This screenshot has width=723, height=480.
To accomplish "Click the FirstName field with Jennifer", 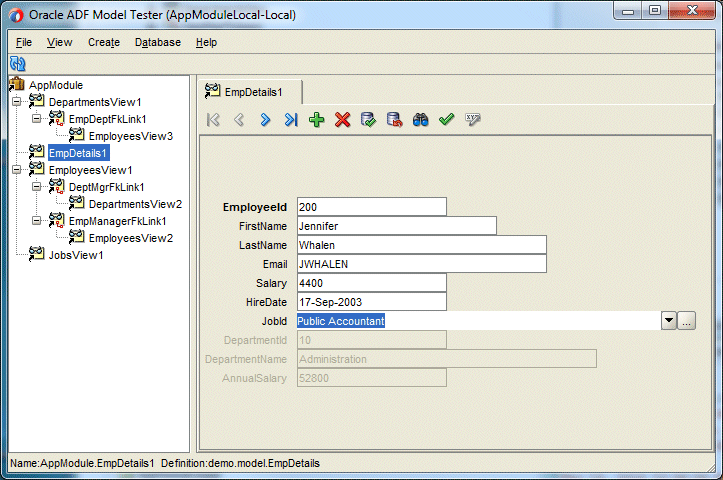I will pos(397,226).
